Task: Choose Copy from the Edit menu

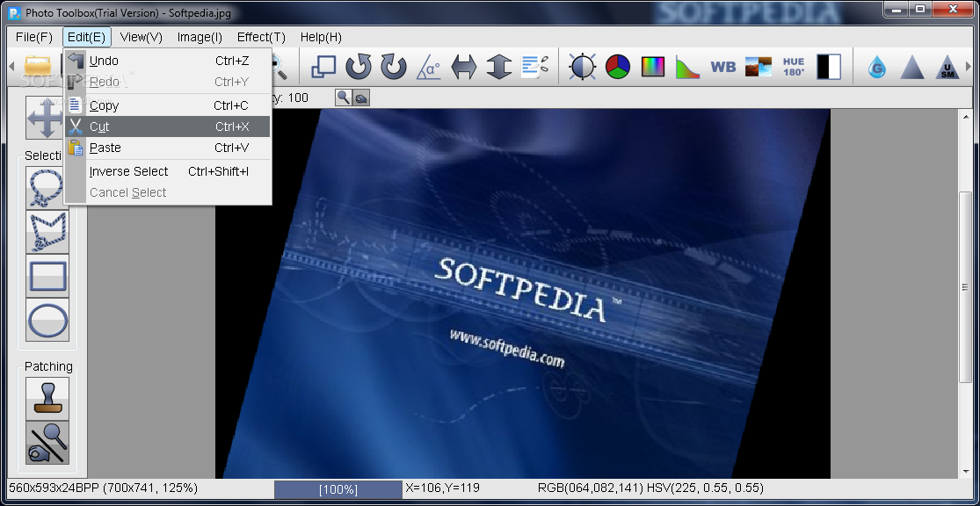Action: [168, 105]
